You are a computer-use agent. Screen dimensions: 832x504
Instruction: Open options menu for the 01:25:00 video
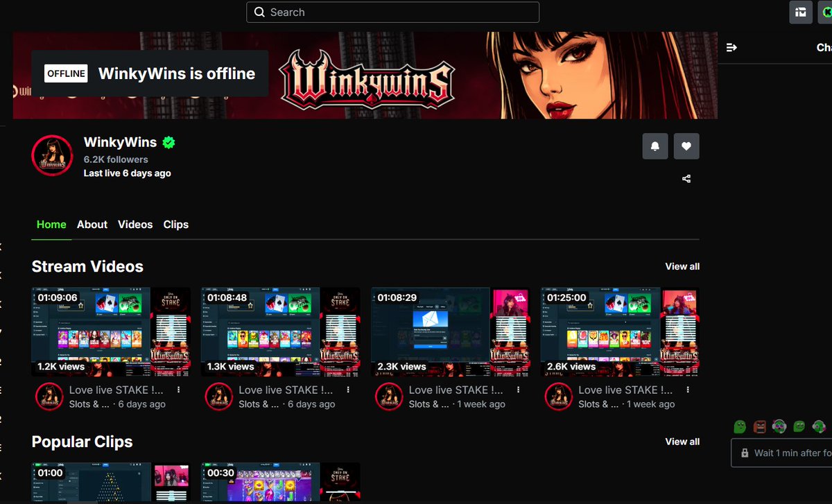click(x=688, y=390)
